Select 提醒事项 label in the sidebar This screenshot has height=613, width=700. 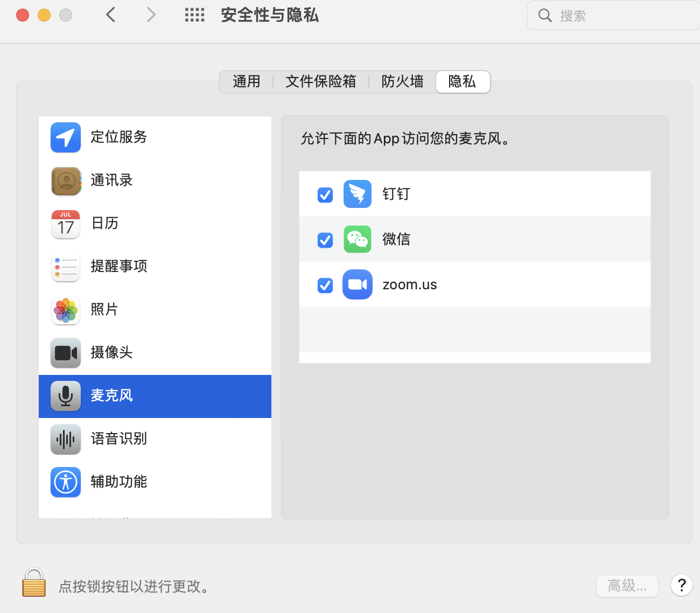(x=119, y=266)
